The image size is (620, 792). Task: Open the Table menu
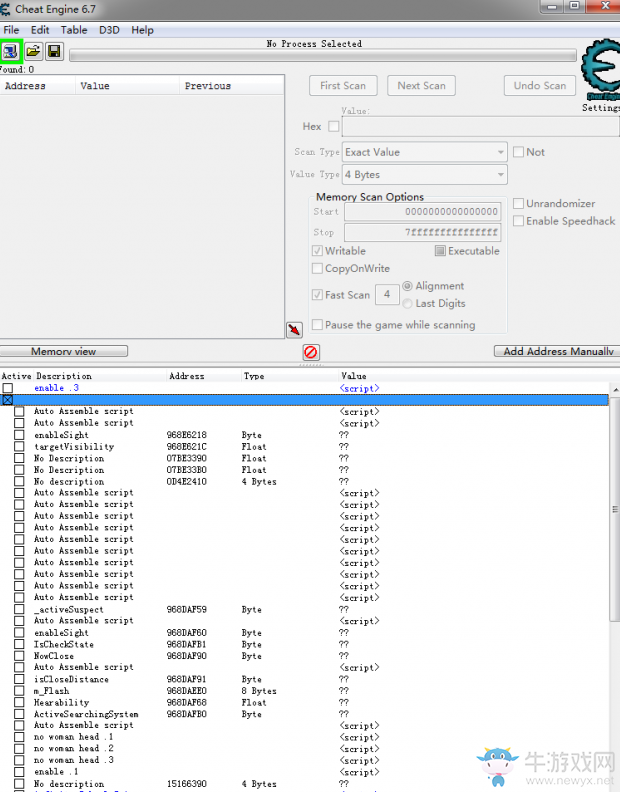pyautogui.click(x=74, y=30)
